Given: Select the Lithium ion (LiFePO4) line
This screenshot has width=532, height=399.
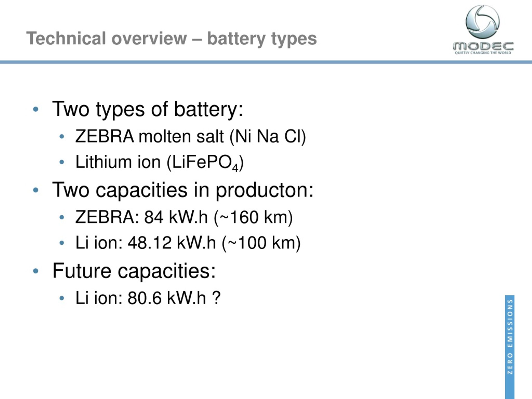Looking at the screenshot, I should pyautogui.click(x=159, y=162).
